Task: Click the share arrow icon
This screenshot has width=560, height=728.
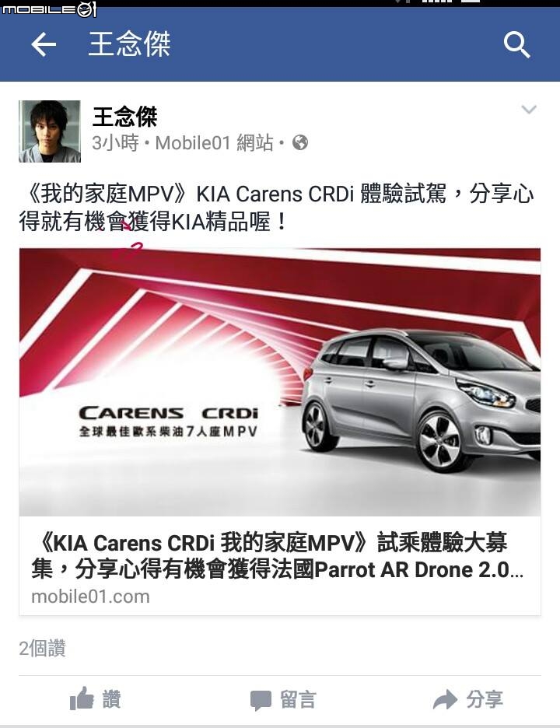Action: point(446,699)
